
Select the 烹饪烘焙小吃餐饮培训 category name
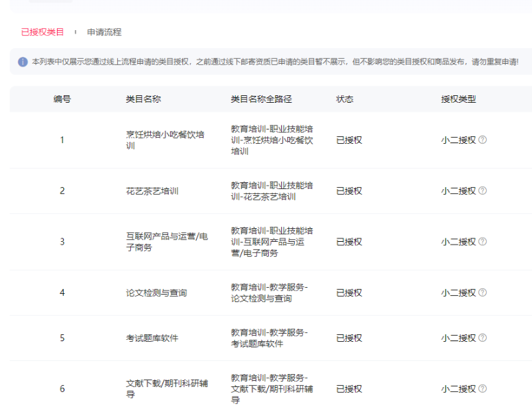tap(160, 140)
